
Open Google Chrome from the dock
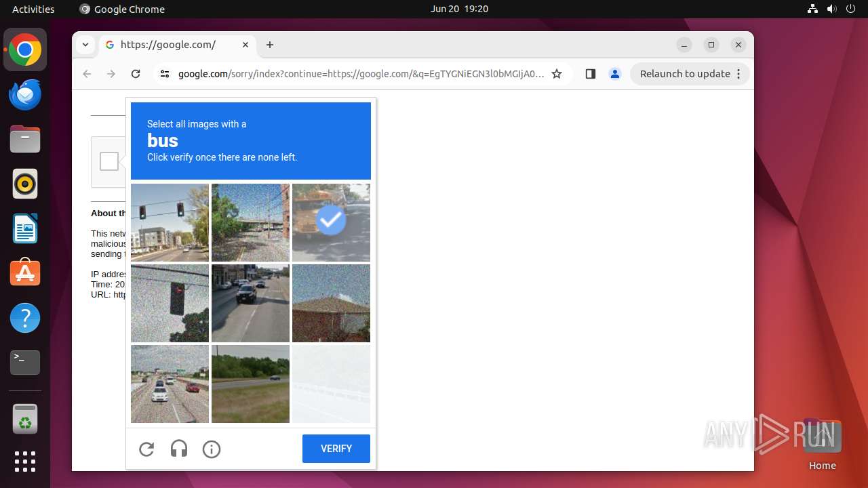25,49
